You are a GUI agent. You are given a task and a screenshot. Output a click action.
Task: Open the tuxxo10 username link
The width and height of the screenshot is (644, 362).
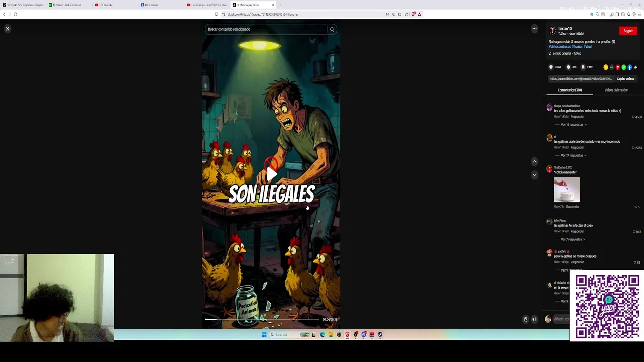click(x=565, y=29)
